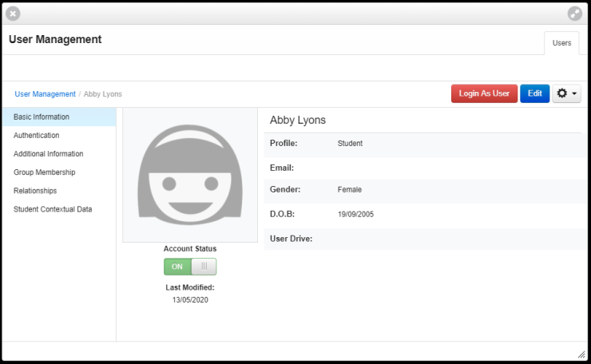Click the User Drive row
The width and height of the screenshot is (591, 364).
coord(423,239)
